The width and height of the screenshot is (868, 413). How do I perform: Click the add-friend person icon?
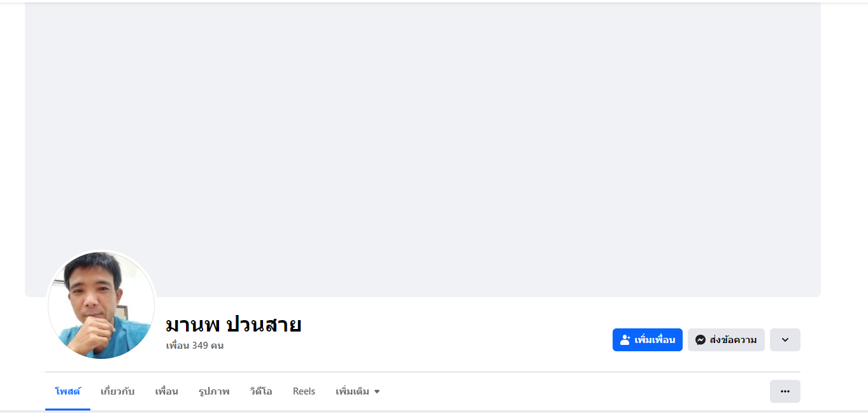625,340
